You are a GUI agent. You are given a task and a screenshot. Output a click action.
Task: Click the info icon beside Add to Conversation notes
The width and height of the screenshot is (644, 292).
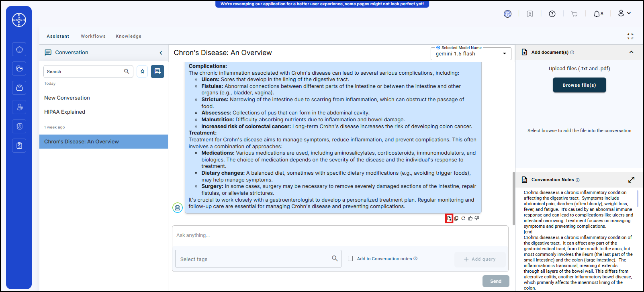[x=415, y=259]
